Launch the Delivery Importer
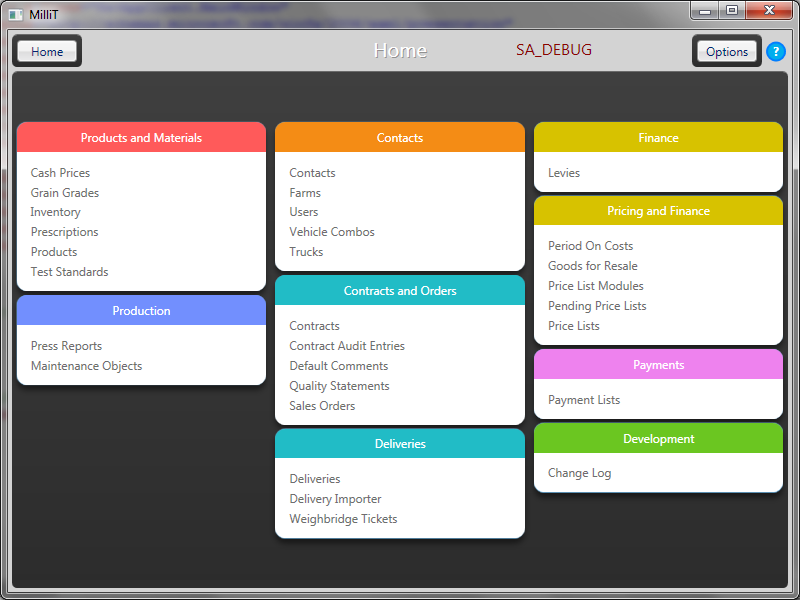Screen dimensions: 800x600 [335, 499]
